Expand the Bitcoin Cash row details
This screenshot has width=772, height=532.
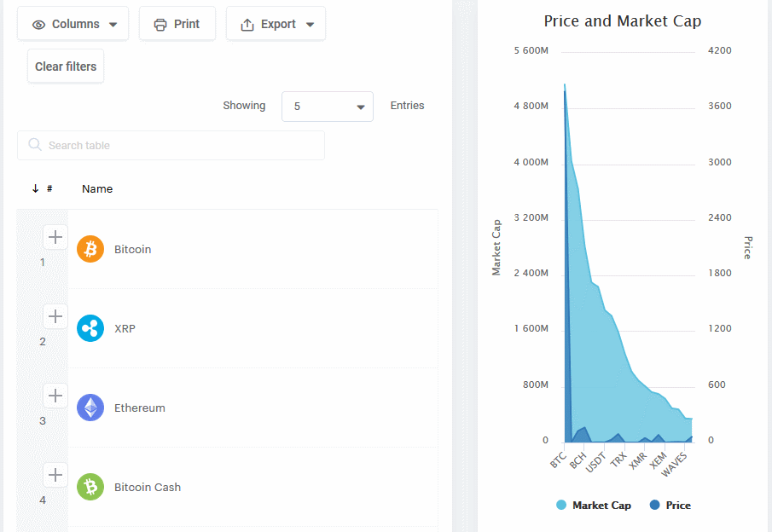55,475
